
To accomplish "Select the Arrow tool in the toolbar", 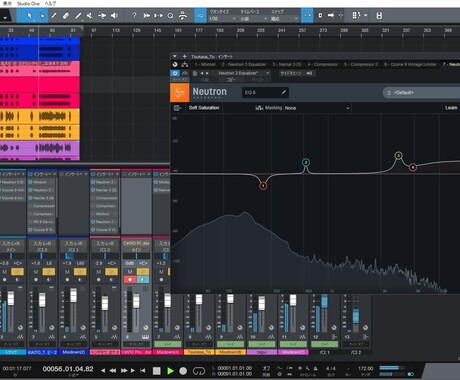I will pyautogui.click(x=29, y=15).
